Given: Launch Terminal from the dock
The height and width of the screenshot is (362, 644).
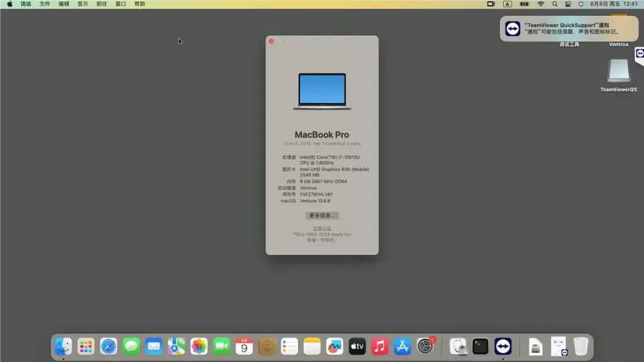Looking at the screenshot, I should pos(480,346).
